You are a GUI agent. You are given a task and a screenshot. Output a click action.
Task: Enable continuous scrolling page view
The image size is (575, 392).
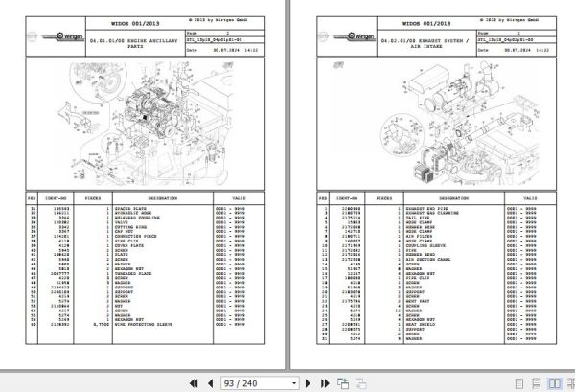point(536,383)
